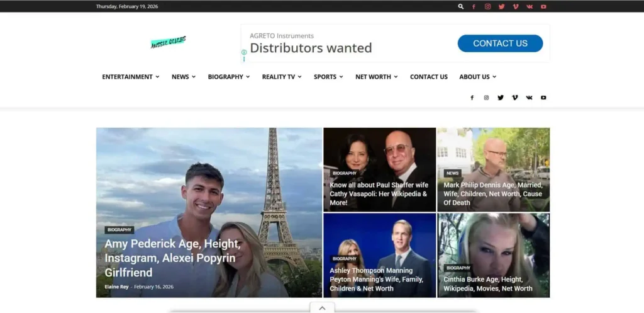Go to the Aussie Celebs homepage logo

168,43
